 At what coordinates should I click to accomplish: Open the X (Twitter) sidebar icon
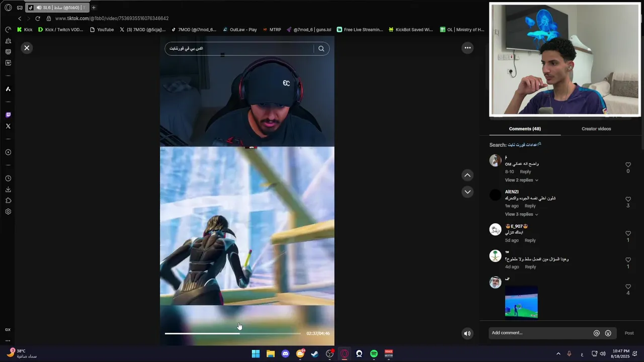click(8, 126)
